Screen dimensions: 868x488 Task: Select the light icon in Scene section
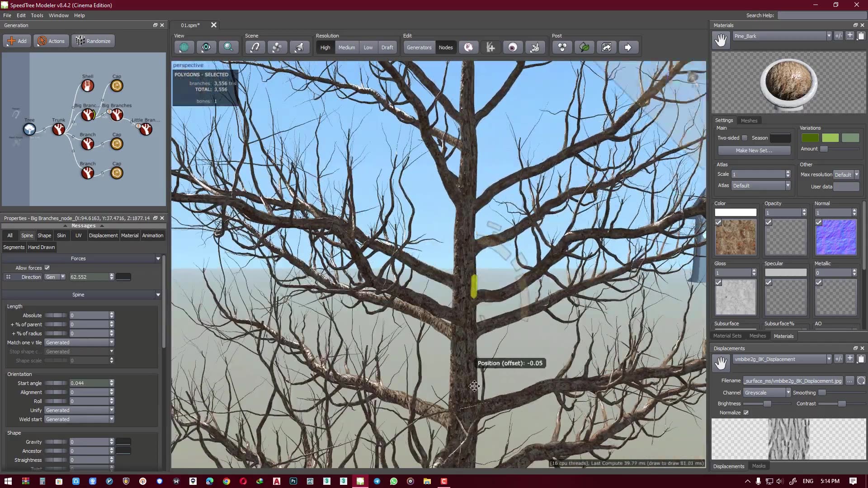[x=300, y=47]
